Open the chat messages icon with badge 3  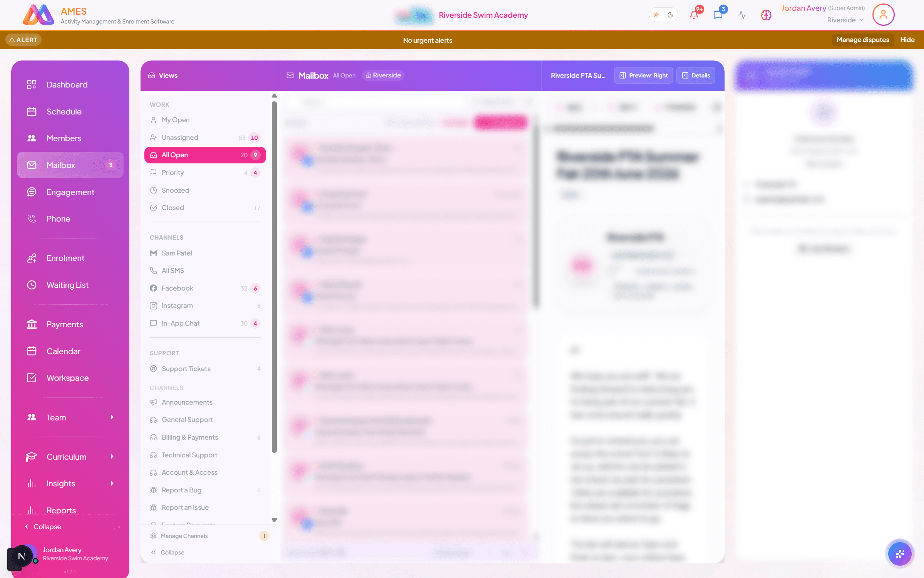pos(718,15)
